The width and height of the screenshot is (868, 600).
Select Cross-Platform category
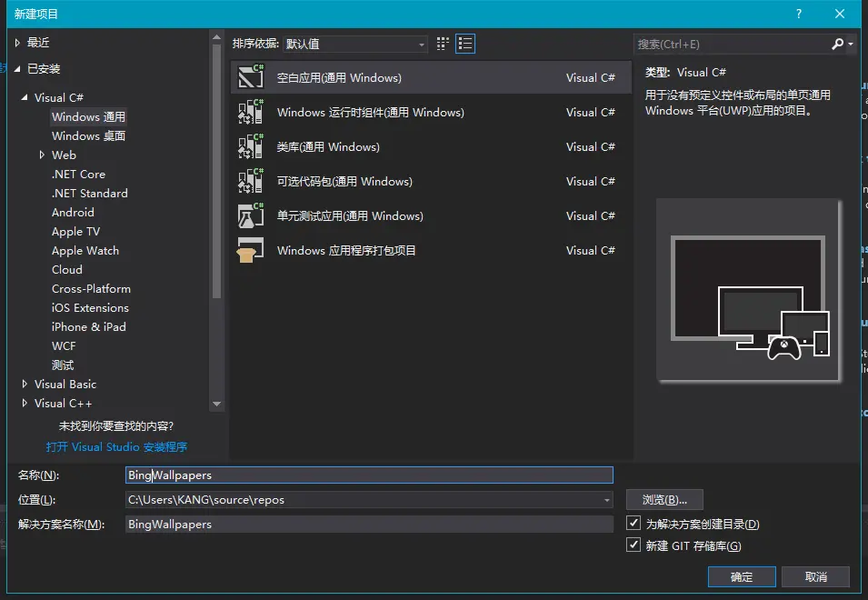[x=91, y=289]
